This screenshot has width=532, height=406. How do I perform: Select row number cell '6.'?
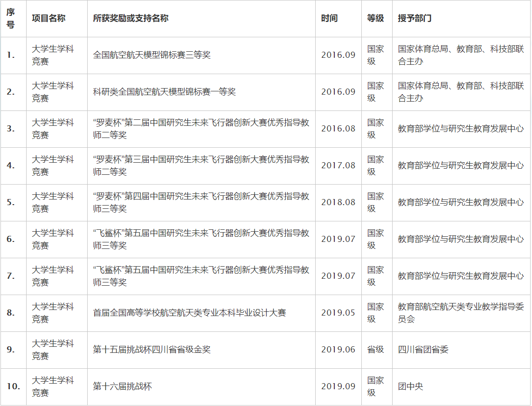click(x=13, y=240)
